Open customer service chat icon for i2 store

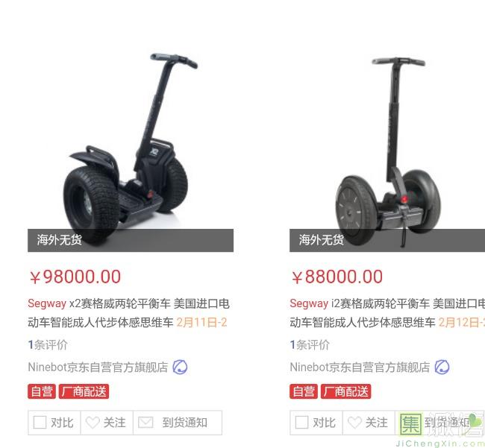pyautogui.click(x=442, y=367)
